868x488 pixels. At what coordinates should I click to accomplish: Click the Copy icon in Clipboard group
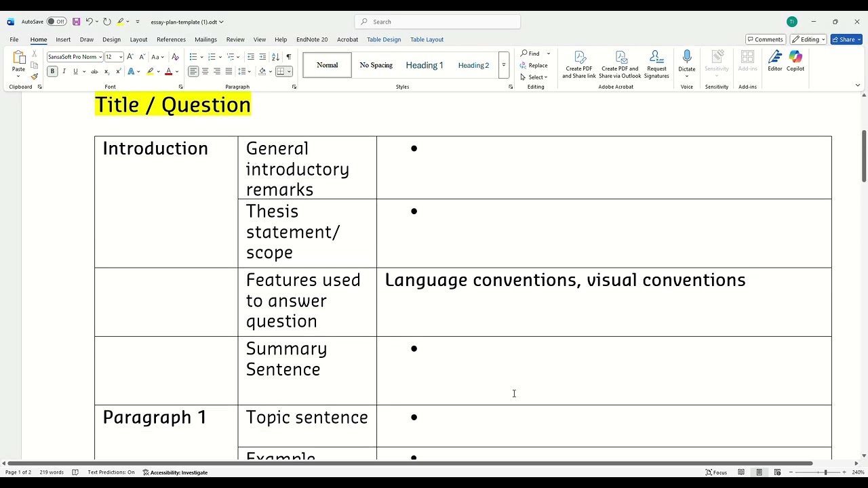coord(35,65)
